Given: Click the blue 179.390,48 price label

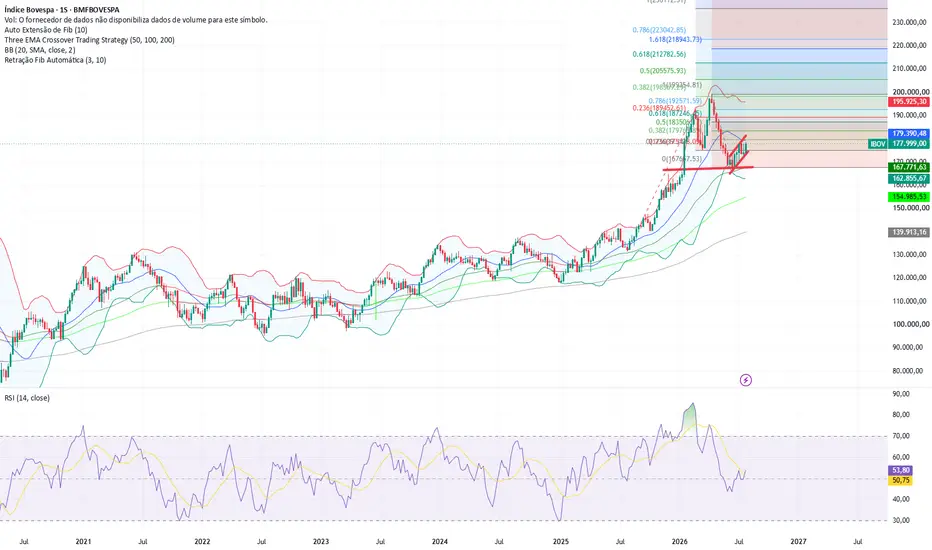Looking at the screenshot, I should click(908, 134).
